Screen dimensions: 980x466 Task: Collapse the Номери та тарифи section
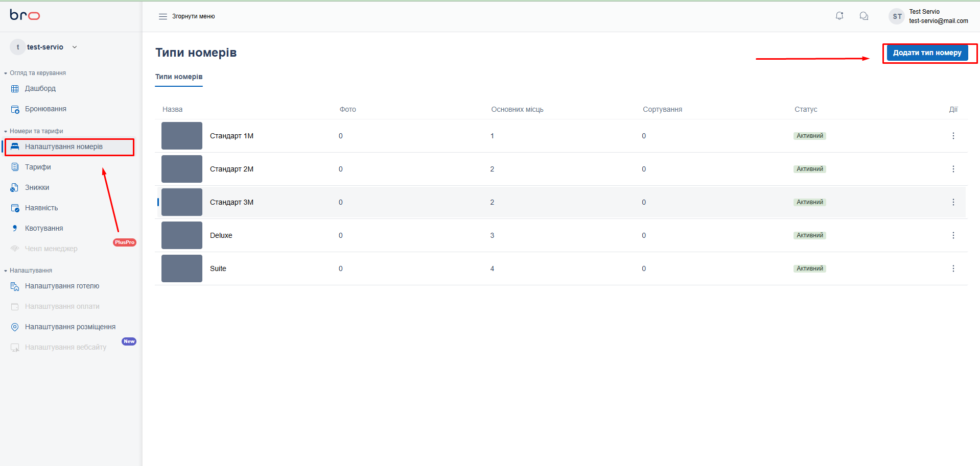tap(6, 131)
